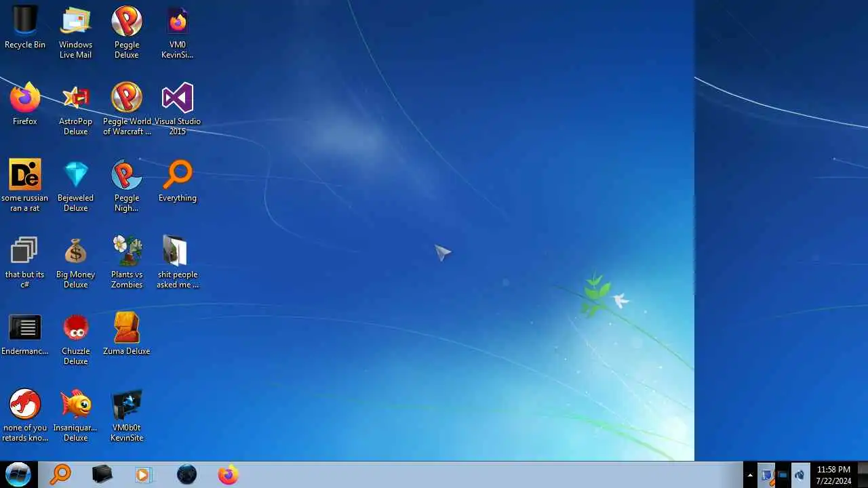Select the Everything search desktop icon

[x=178, y=181]
